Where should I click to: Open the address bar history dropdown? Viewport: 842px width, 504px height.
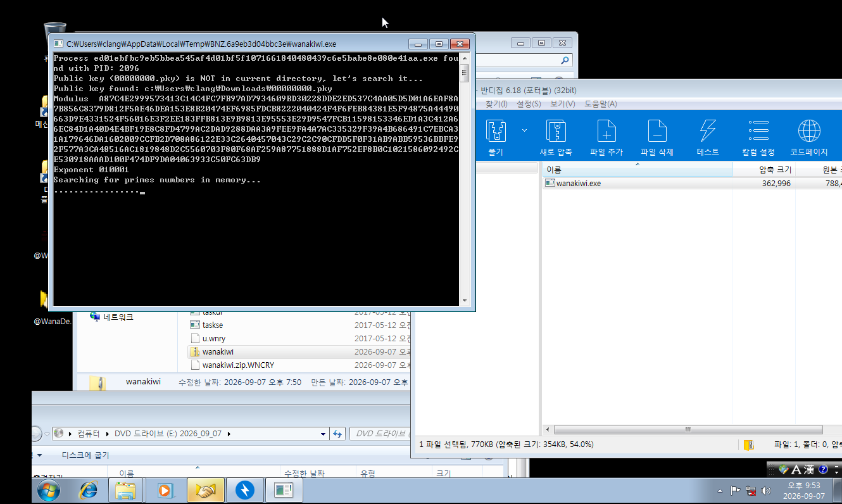coord(324,434)
